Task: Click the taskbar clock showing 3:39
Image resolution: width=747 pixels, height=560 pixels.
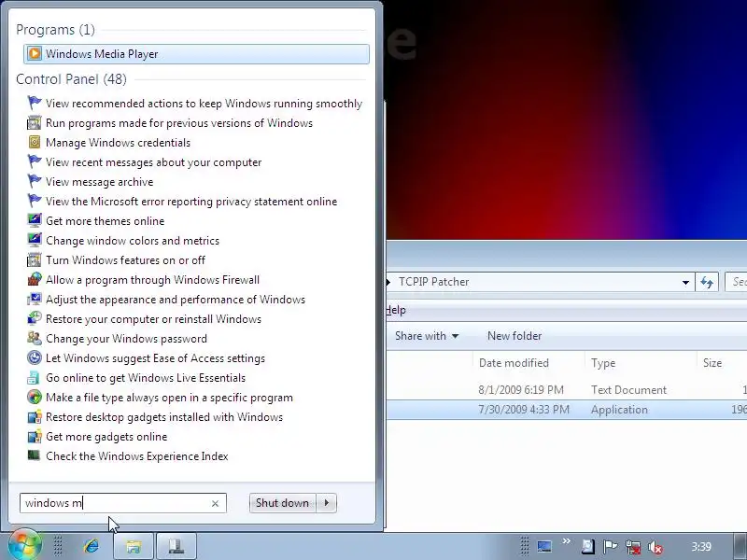Action: (701, 547)
